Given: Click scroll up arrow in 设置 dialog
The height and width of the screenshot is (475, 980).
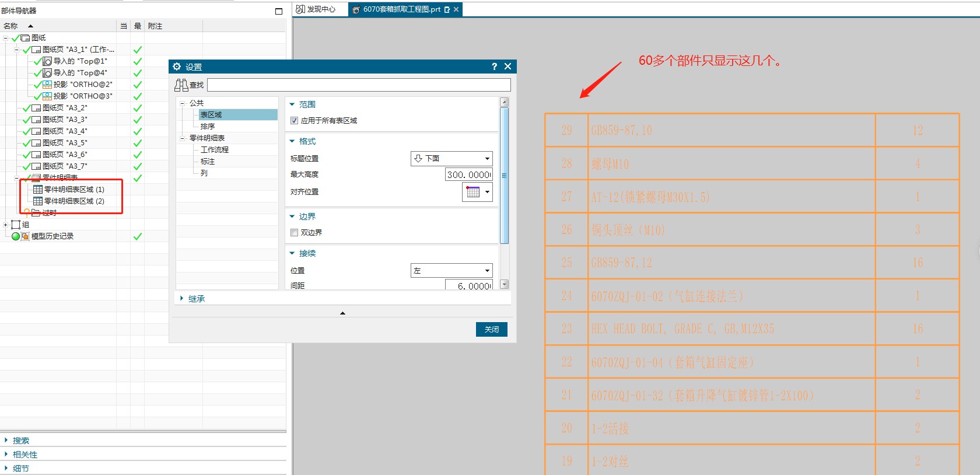Looking at the screenshot, I should (x=505, y=102).
